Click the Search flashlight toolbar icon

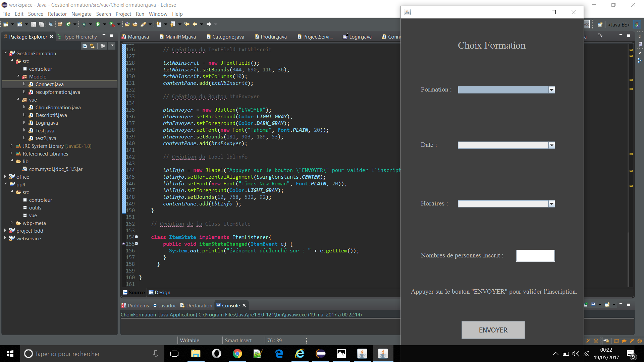point(143,24)
